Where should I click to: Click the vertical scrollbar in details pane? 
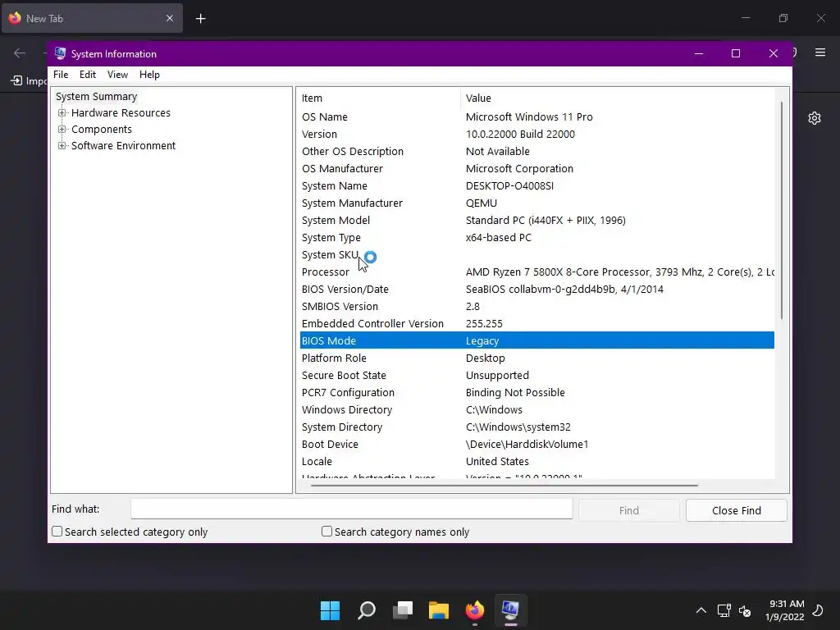pyautogui.click(x=782, y=210)
